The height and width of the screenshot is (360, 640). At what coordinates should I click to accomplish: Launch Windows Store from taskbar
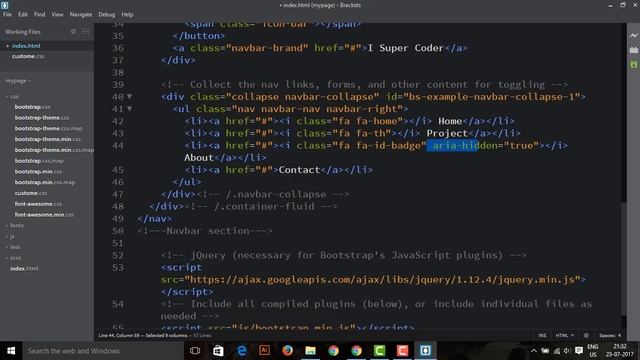pos(218,351)
